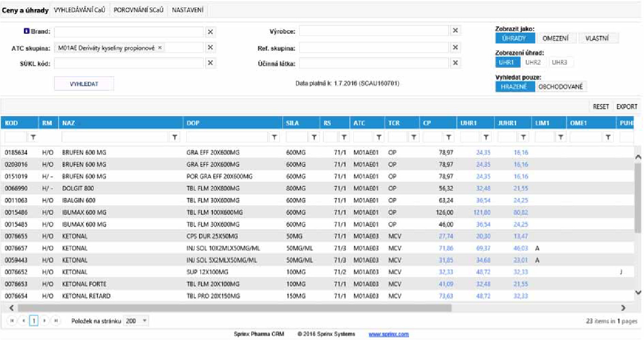This screenshot has height=340, width=644.
Task: Open the www.sprinx.com footer link
Action: pyautogui.click(x=388, y=334)
